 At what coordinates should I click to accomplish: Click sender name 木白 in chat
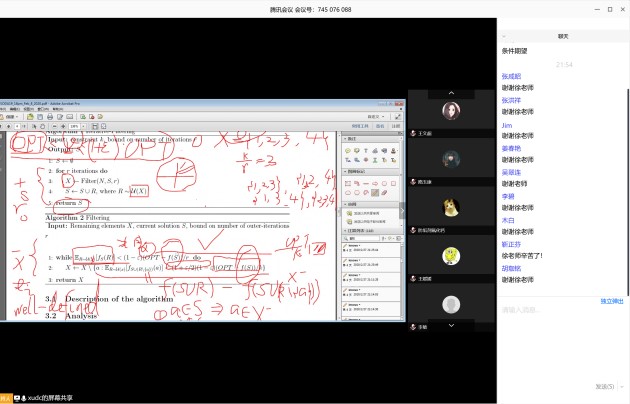(508, 220)
